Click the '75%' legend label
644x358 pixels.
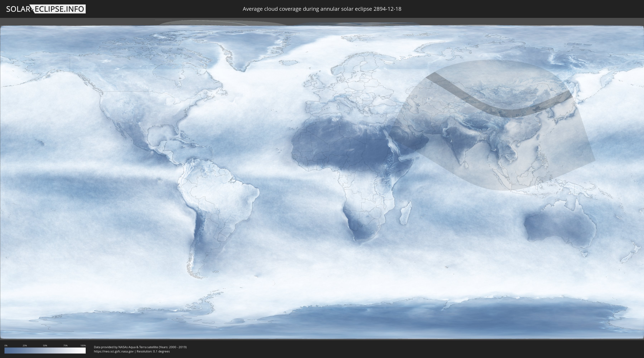[65, 345]
